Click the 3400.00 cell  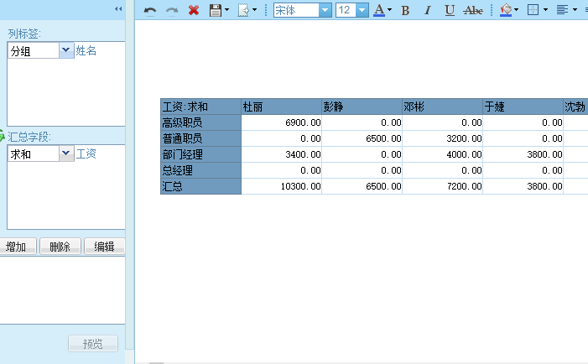281,154
